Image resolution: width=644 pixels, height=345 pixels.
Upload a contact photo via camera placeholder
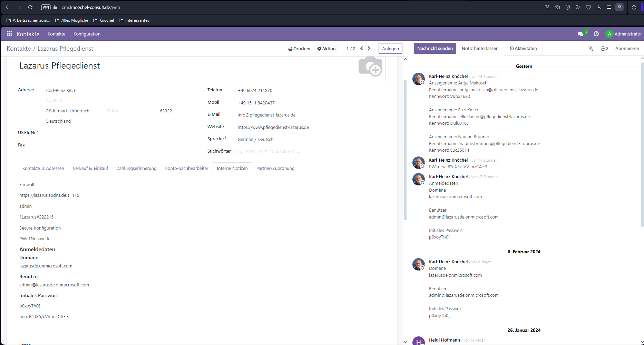point(370,67)
